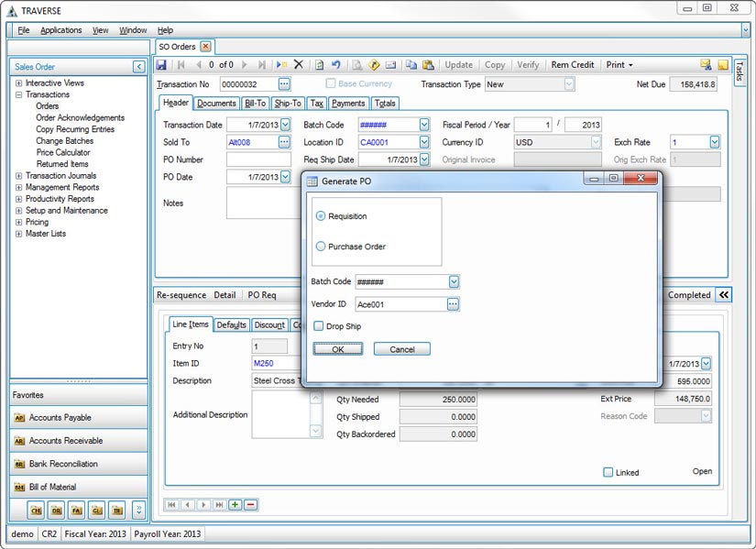Switch to the Bill-To tab
This screenshot has height=549, width=756.
256,104
